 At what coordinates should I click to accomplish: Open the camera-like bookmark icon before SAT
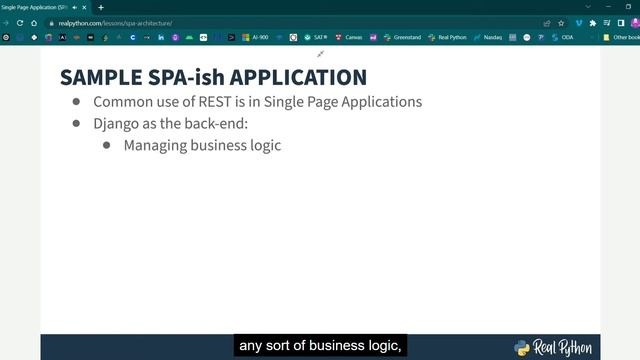click(x=293, y=37)
